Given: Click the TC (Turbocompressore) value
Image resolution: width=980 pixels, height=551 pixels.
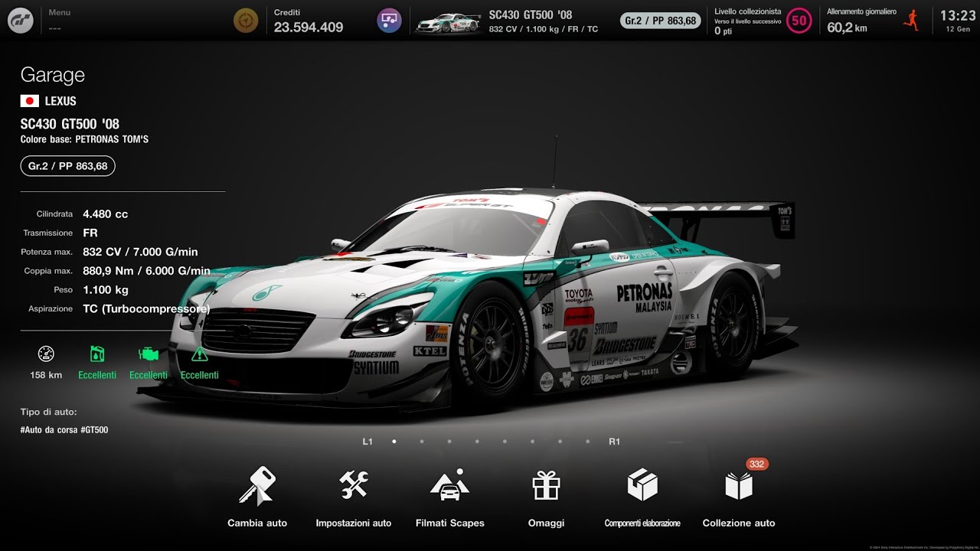Looking at the screenshot, I should point(146,309).
